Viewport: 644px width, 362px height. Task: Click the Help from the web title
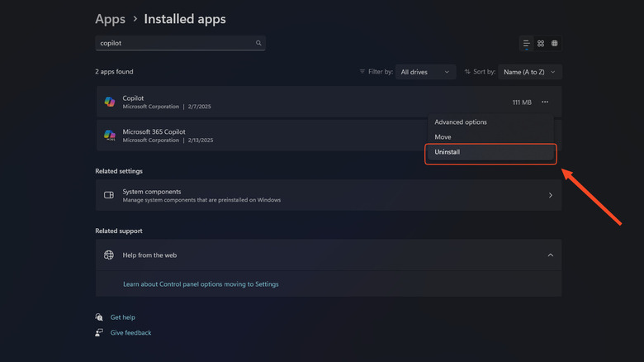tap(149, 255)
